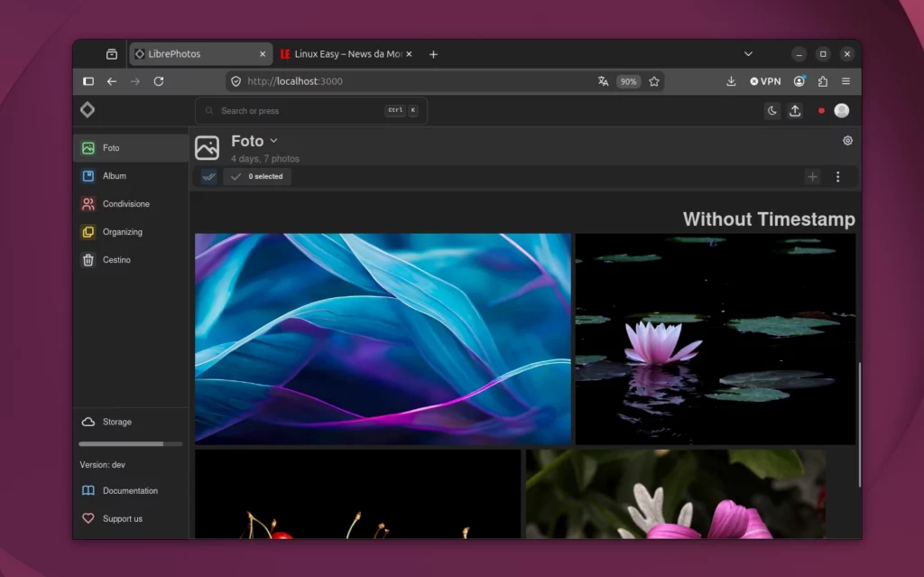
Task: Switch to the Linux Easy tab
Action: [x=347, y=53]
